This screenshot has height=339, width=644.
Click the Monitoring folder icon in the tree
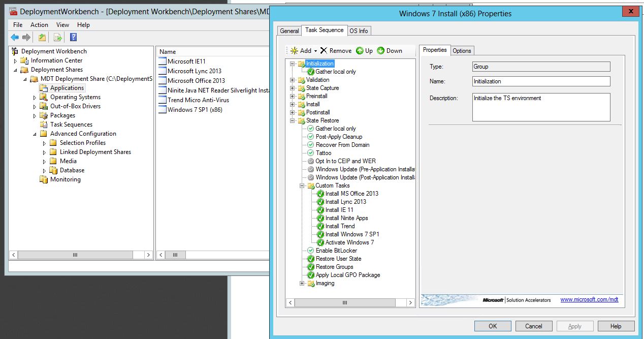pyautogui.click(x=44, y=179)
